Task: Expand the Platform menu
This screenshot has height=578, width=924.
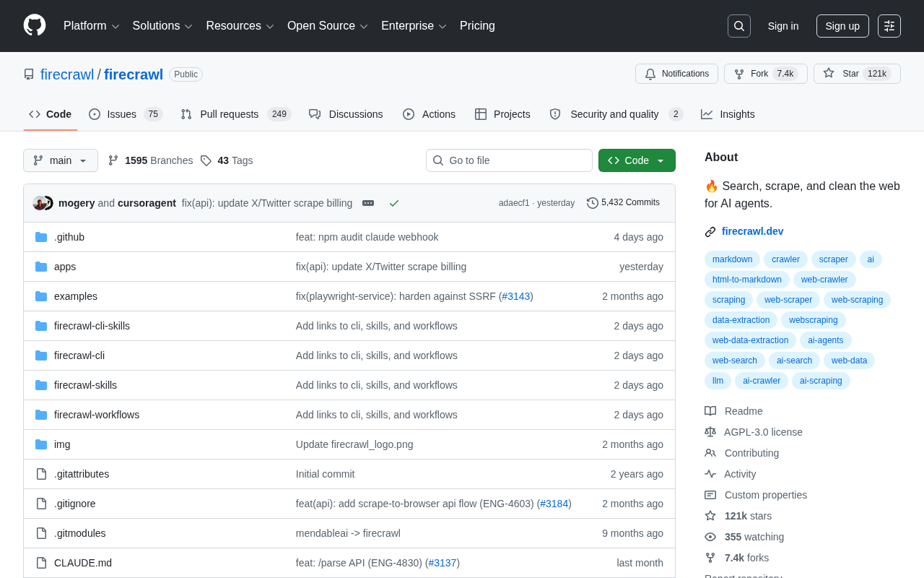Action: pyautogui.click(x=92, y=26)
